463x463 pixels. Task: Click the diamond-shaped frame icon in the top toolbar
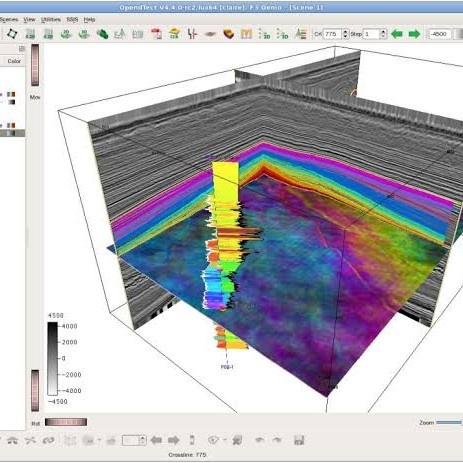[x=12, y=34]
